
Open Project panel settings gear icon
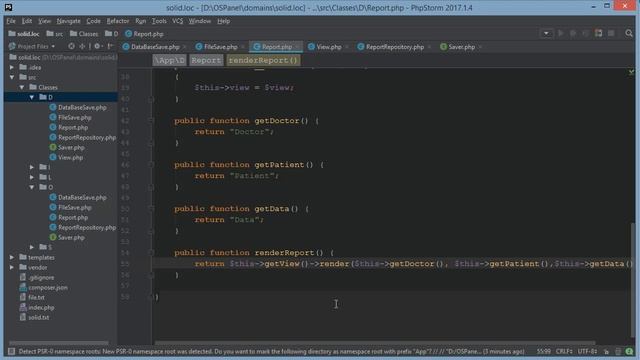97,47
